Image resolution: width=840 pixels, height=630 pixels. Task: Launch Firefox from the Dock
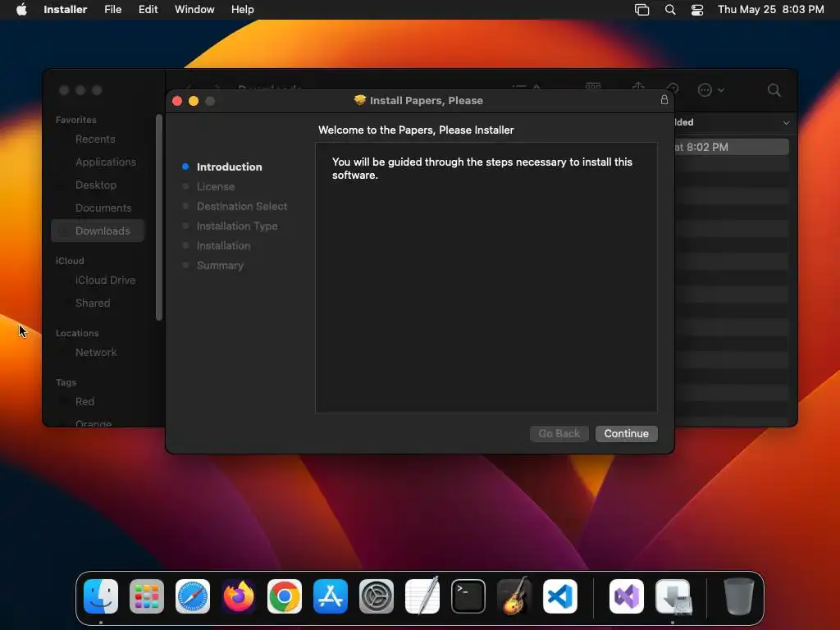(x=239, y=596)
